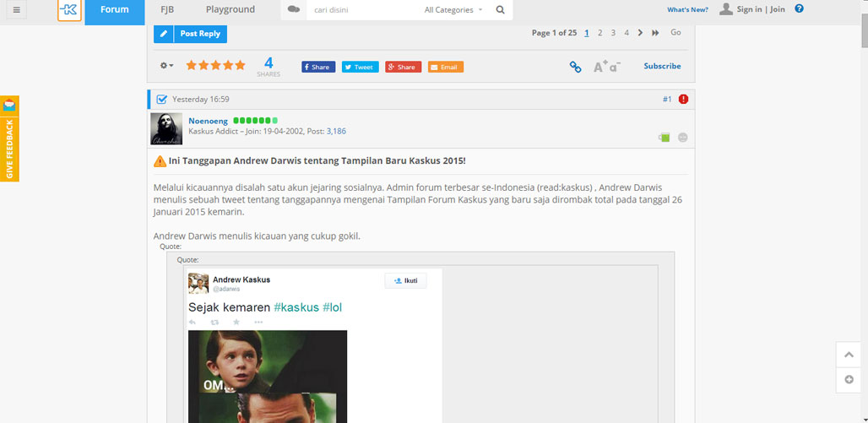Viewport: 868px width, 423px height.
Task: Click the Kaskus logo
Action: point(69,9)
